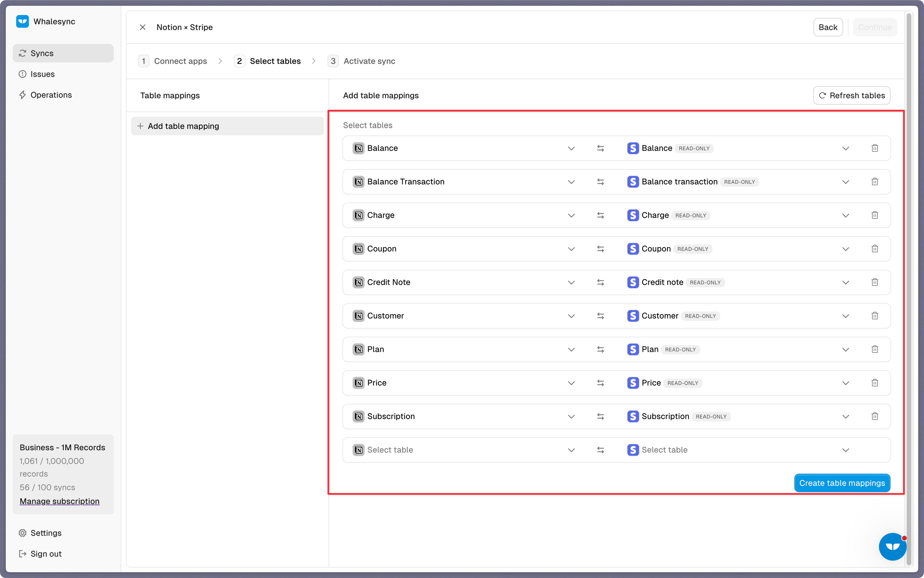The height and width of the screenshot is (578, 924).
Task: Delete the Balance Transaction mapping row
Action: point(875,181)
